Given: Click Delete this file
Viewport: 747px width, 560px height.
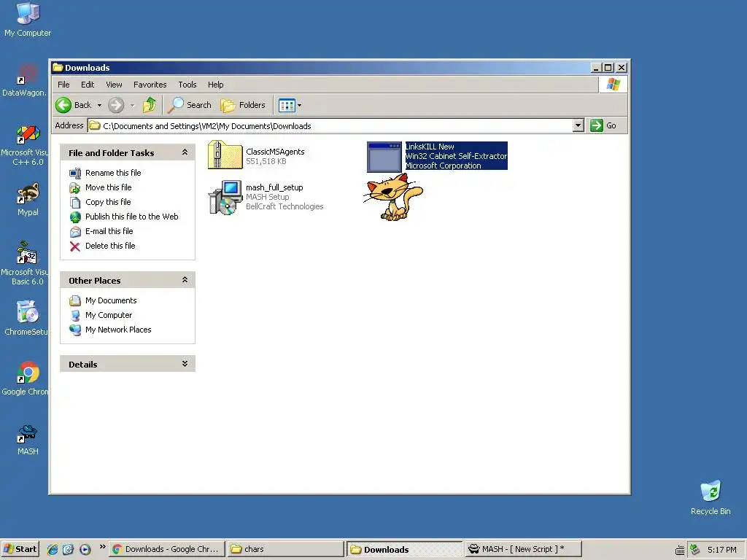Looking at the screenshot, I should [x=110, y=246].
